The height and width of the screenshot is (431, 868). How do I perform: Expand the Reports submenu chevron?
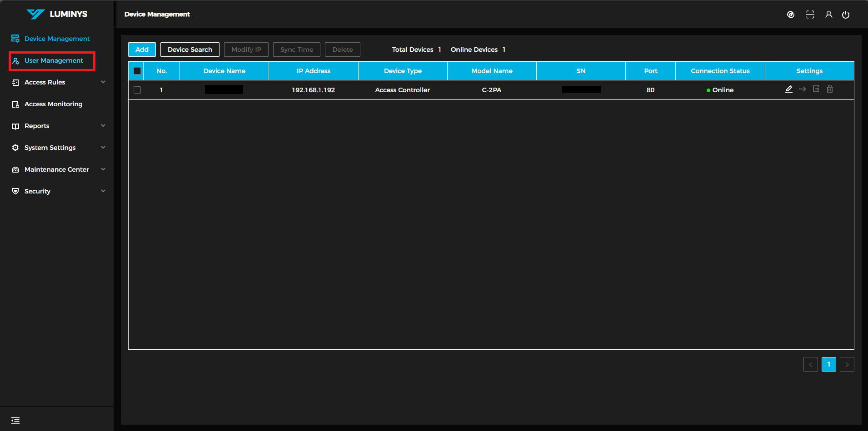point(103,126)
